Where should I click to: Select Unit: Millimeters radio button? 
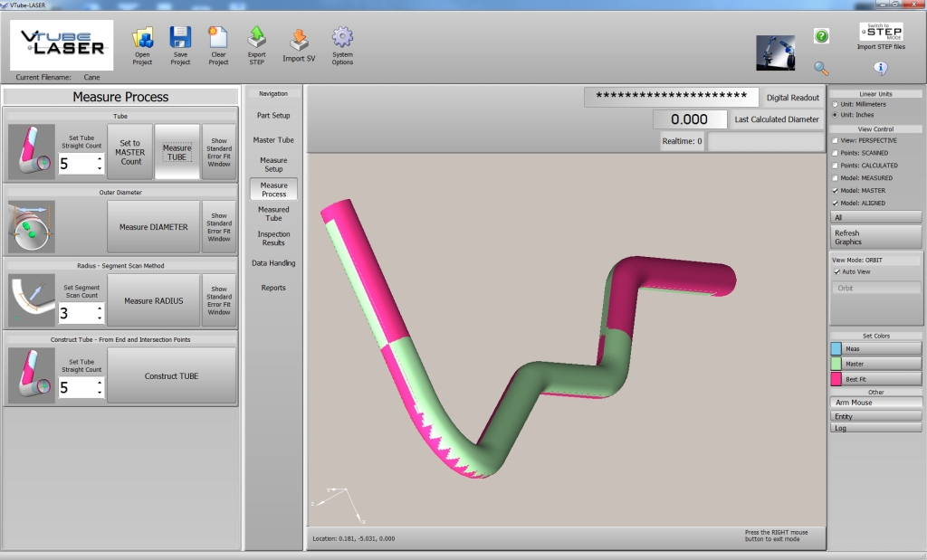836,105
